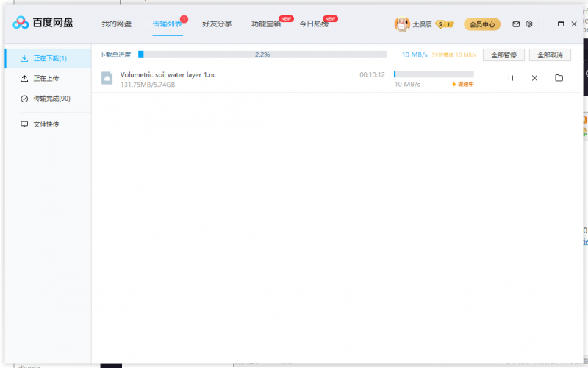Open the 今日热榜 tab

coord(314,24)
